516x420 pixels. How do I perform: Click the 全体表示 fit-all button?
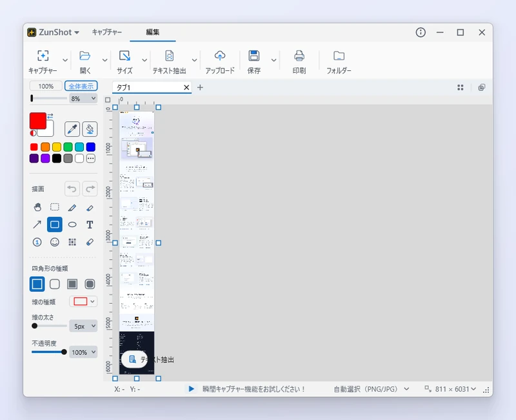81,86
